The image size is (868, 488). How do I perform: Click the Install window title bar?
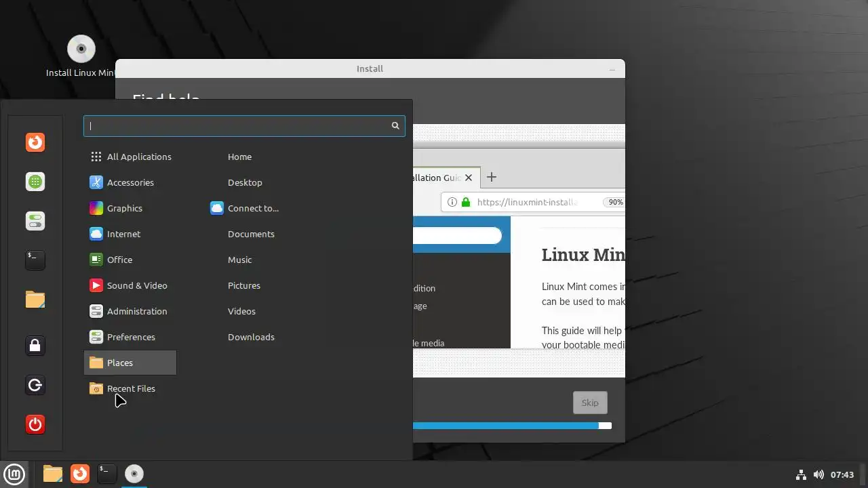370,68
